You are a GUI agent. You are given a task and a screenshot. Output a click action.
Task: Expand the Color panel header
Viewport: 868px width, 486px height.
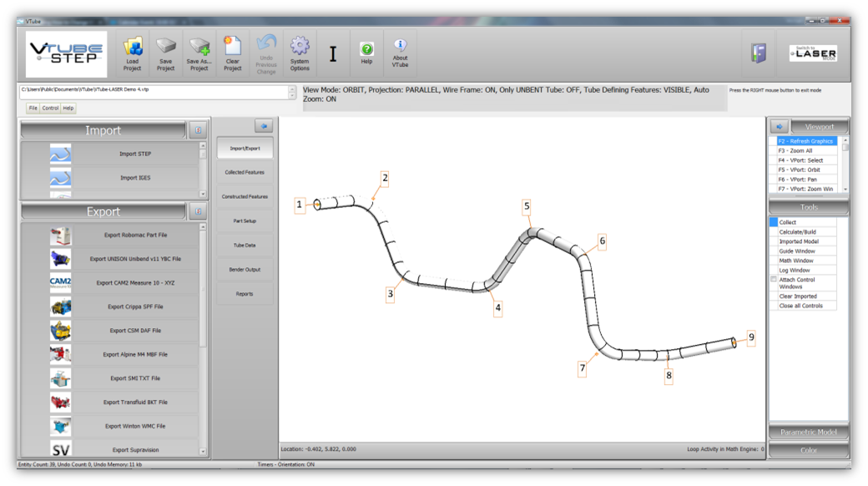808,450
